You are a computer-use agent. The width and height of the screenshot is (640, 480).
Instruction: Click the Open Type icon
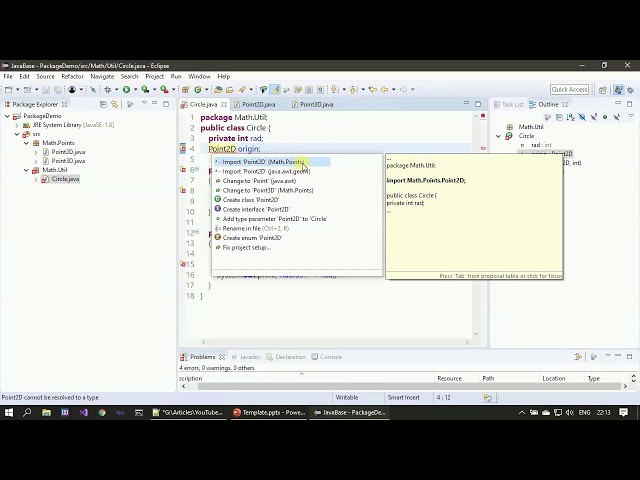218,89
